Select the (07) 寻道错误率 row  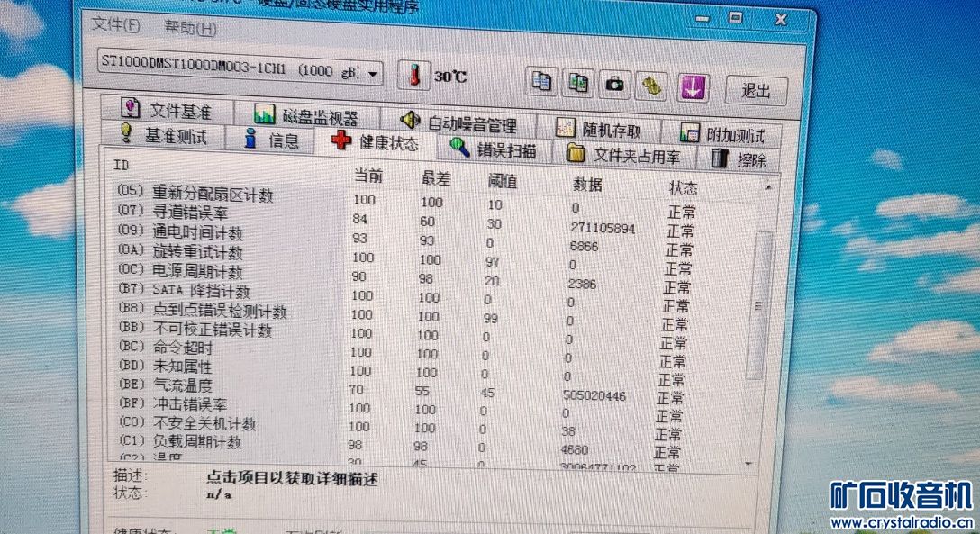406,220
